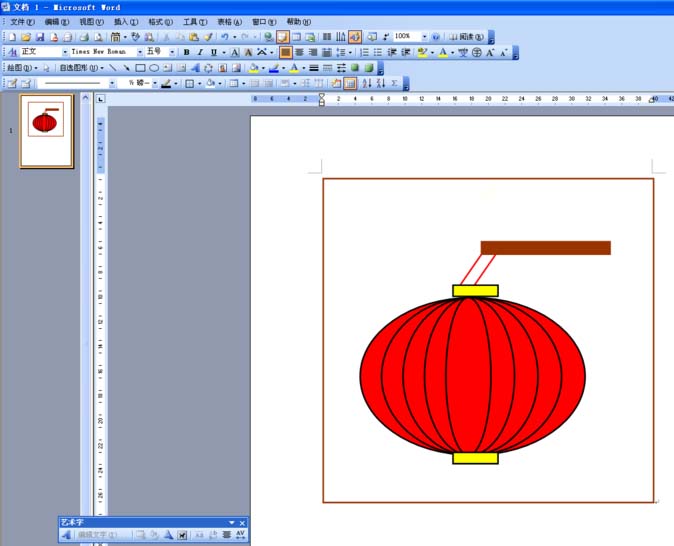Toggle left text alignment button
The width and height of the screenshot is (674, 546).
point(286,52)
